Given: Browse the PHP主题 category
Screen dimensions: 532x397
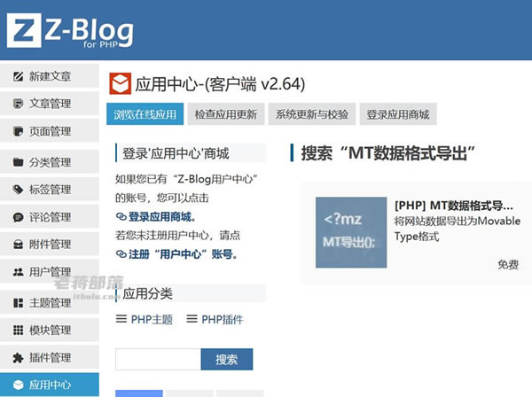Looking at the screenshot, I should click(x=152, y=319).
